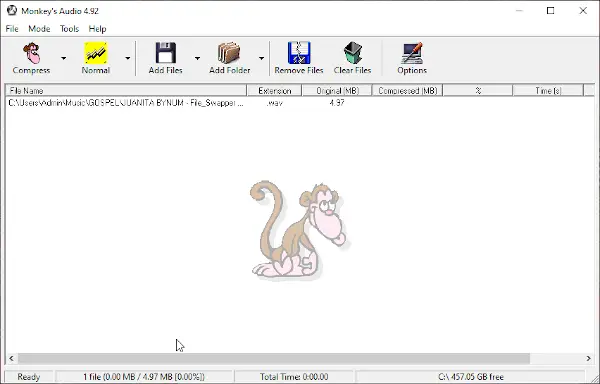Click the Total Time: 0:00.00 status

[x=294, y=377]
